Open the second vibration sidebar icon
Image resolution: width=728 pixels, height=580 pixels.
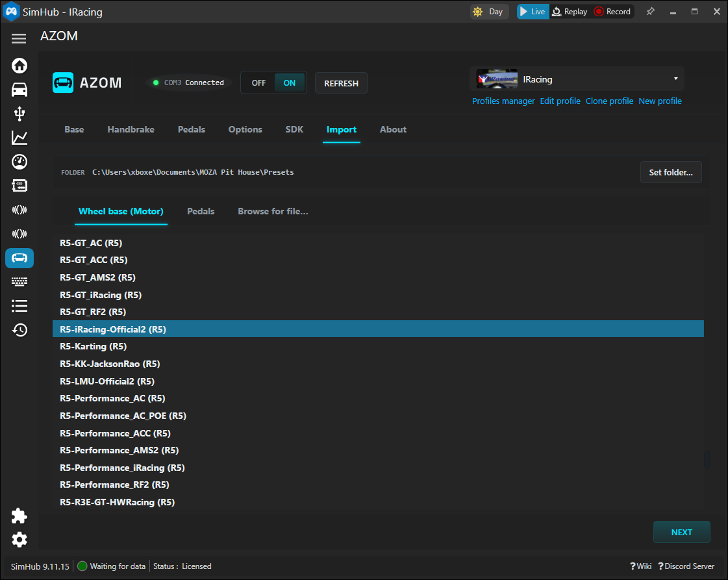pos(19,234)
